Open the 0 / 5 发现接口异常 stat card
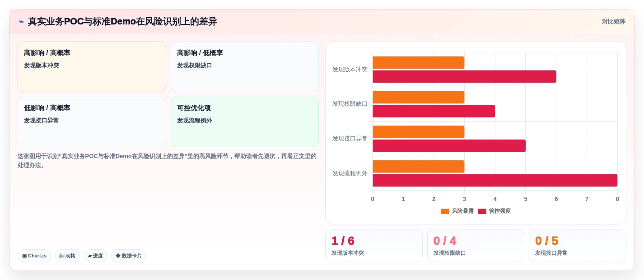 point(578,246)
